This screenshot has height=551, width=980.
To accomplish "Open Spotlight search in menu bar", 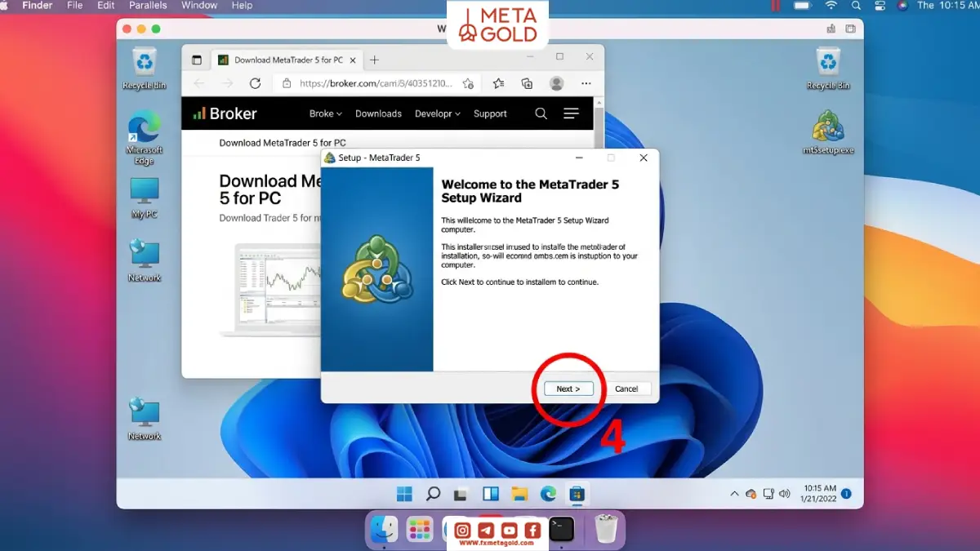I will click(856, 5).
